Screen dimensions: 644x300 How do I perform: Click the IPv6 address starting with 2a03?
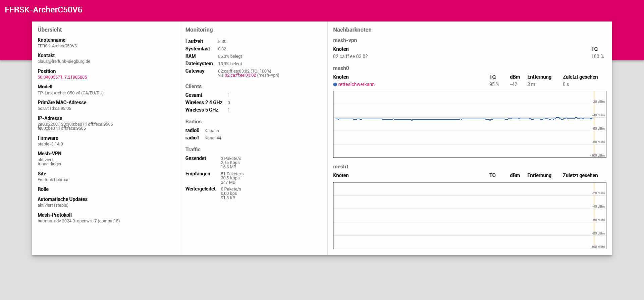pos(75,124)
